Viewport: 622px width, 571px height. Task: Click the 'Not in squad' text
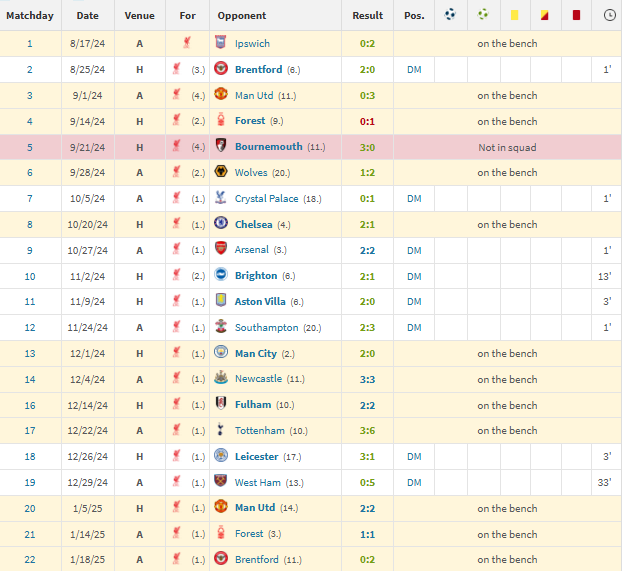pos(507,147)
